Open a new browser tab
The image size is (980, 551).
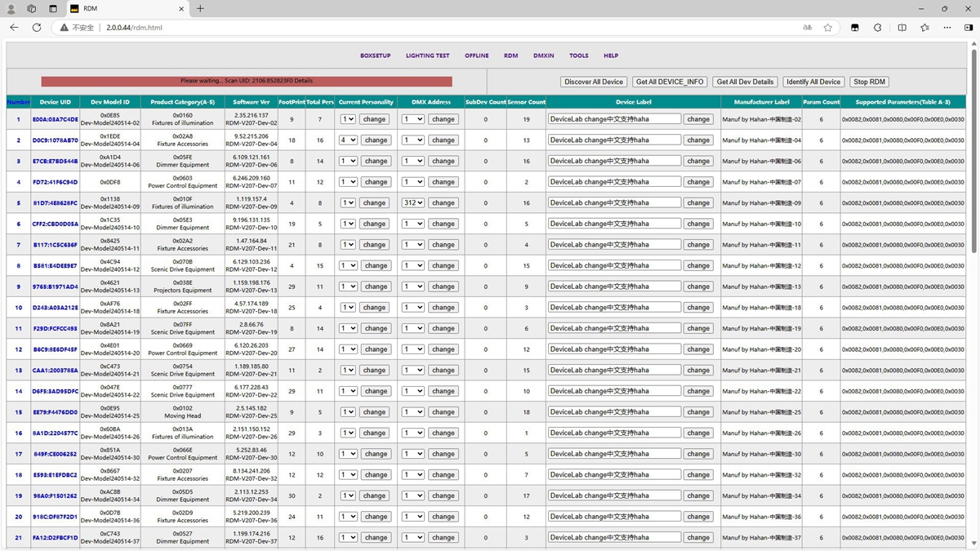click(x=200, y=8)
